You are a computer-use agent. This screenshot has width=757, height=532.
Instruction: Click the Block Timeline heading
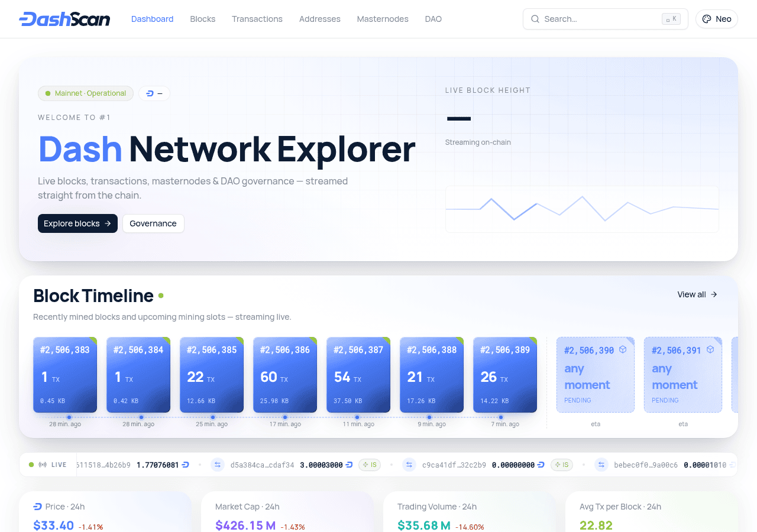point(93,296)
